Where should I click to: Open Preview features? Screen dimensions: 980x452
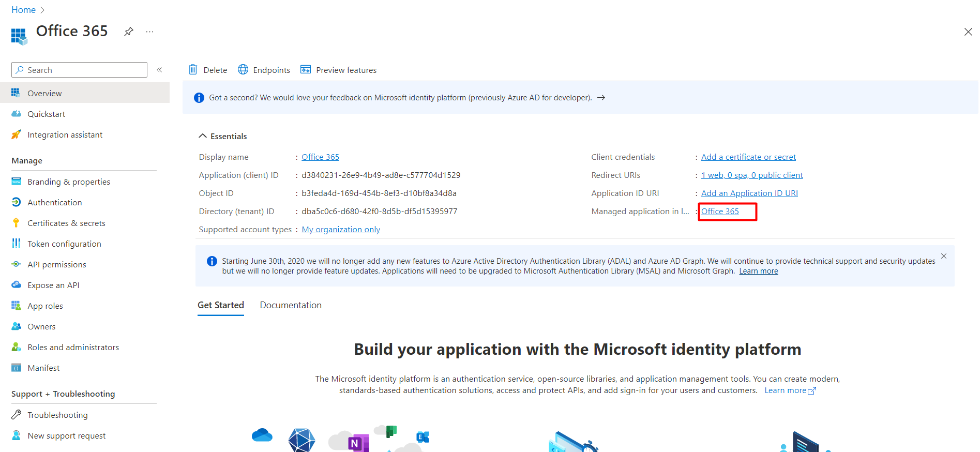click(x=339, y=70)
